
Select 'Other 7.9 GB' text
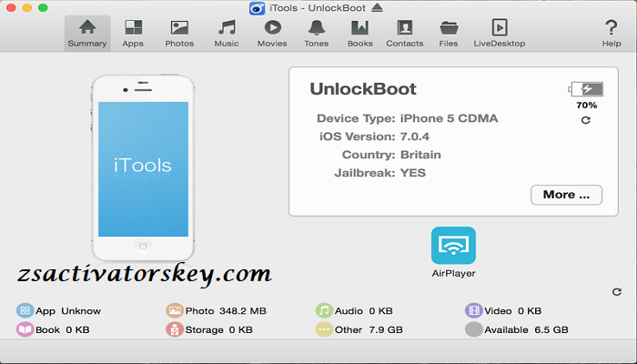click(369, 329)
